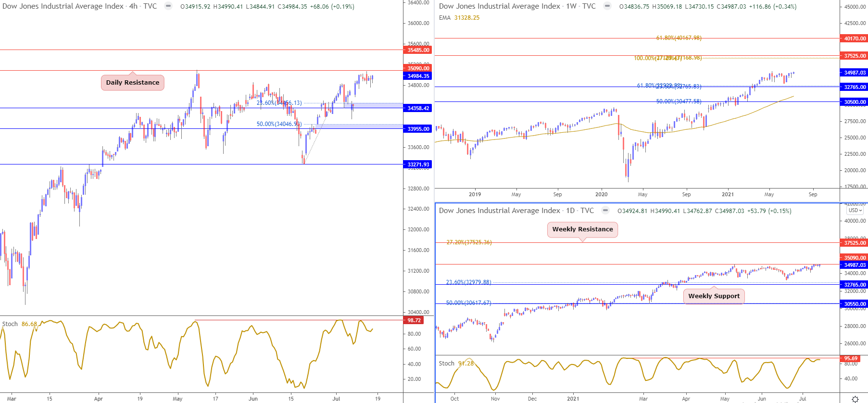Click the EMA 31328.25 indicator legend
868x403 pixels.
point(459,18)
